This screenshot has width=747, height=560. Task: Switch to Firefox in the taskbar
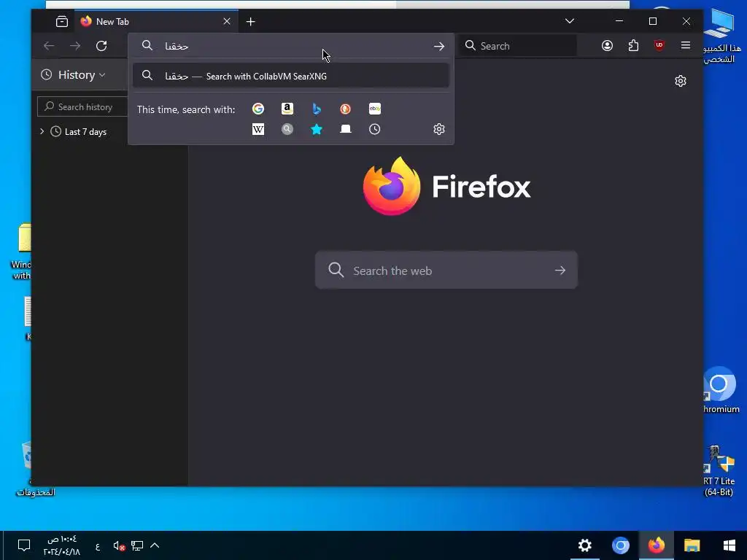656,545
